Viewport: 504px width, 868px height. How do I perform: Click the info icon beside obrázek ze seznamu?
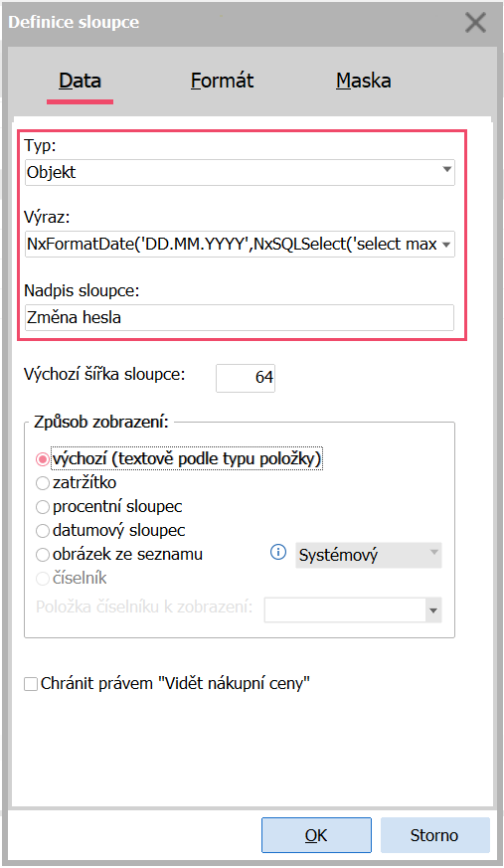pos(278,553)
